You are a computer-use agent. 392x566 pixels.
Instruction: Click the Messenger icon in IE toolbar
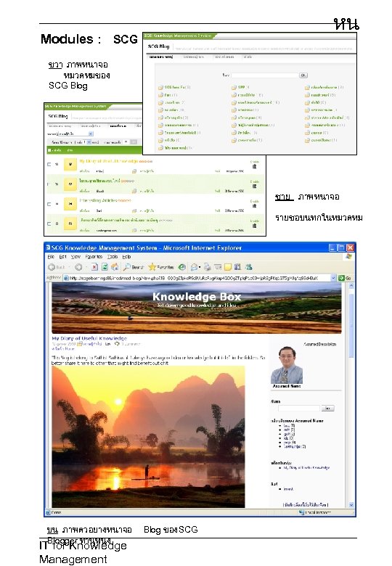[x=248, y=267]
